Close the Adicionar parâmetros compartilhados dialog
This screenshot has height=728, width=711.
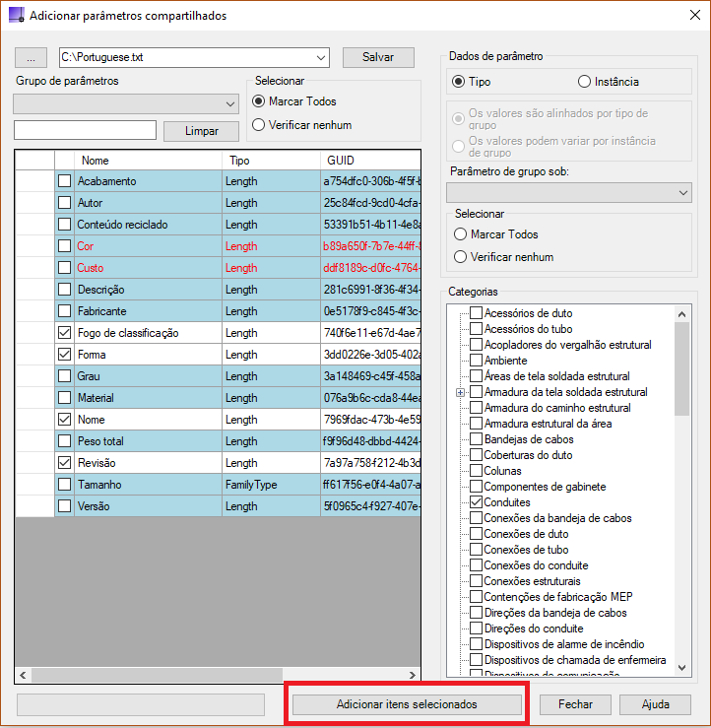click(x=695, y=16)
